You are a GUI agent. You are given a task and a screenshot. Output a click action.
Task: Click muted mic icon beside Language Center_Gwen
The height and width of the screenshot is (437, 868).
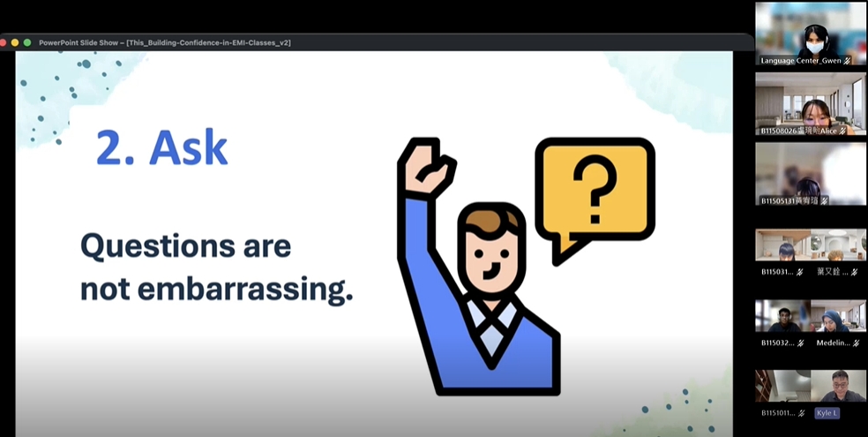pos(847,61)
